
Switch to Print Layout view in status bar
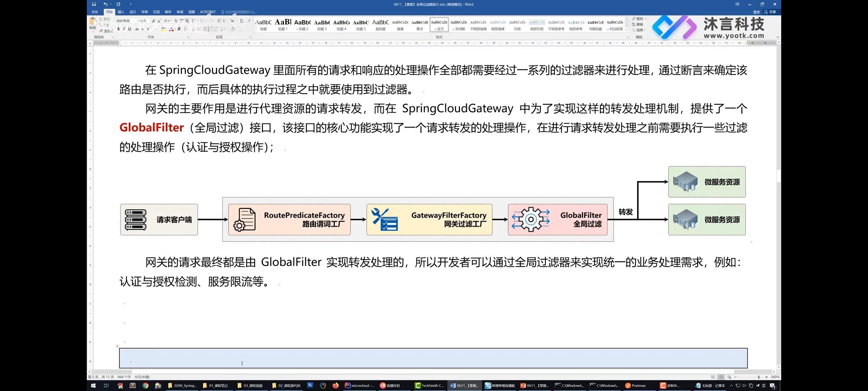721,377
